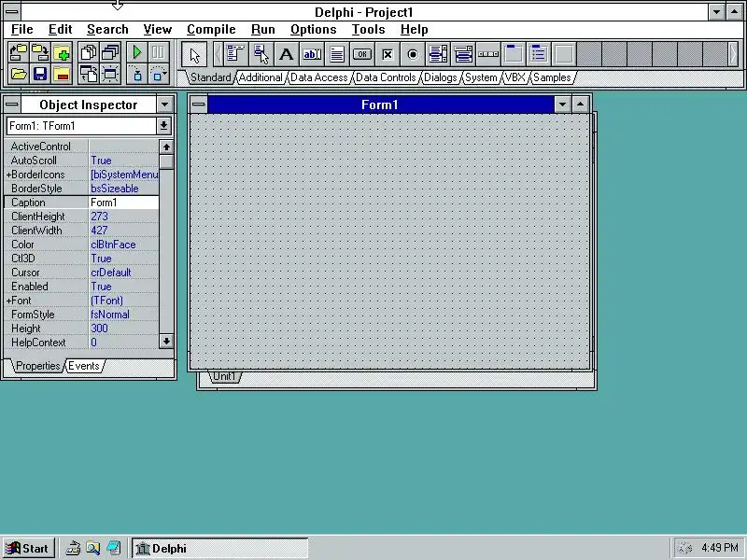This screenshot has width=747, height=560.
Task: Click the scroll up arrow in Object Inspector
Action: coord(166,147)
